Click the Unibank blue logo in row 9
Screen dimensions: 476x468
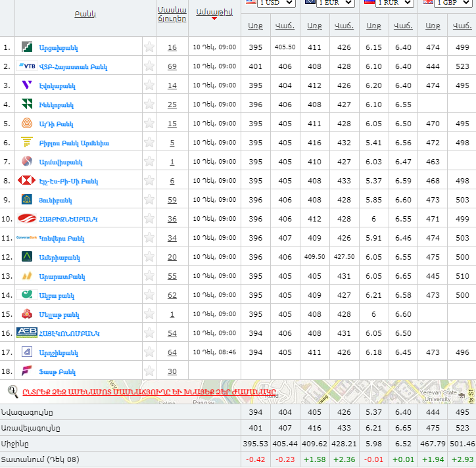27,199
